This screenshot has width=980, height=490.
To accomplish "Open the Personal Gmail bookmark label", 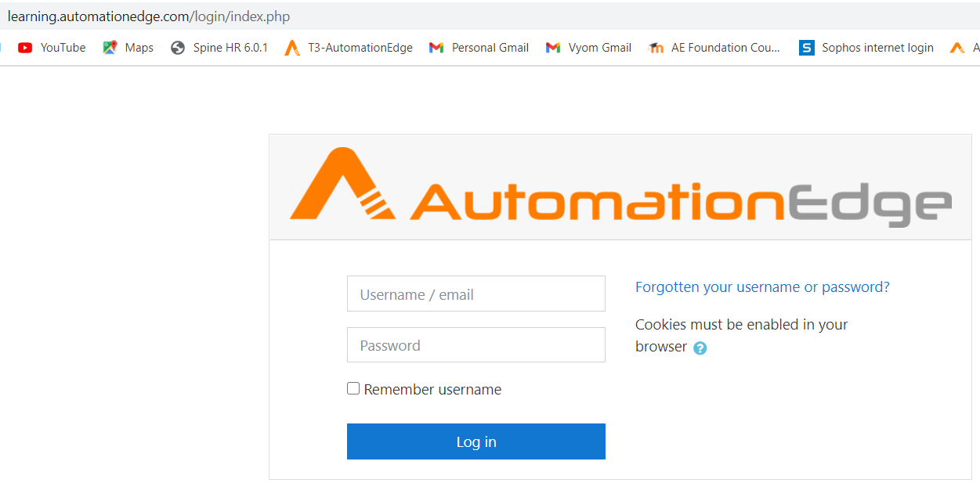I will (x=490, y=48).
